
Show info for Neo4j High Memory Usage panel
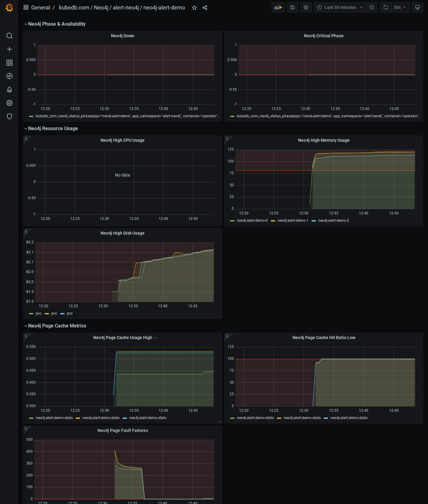[x=227, y=139]
